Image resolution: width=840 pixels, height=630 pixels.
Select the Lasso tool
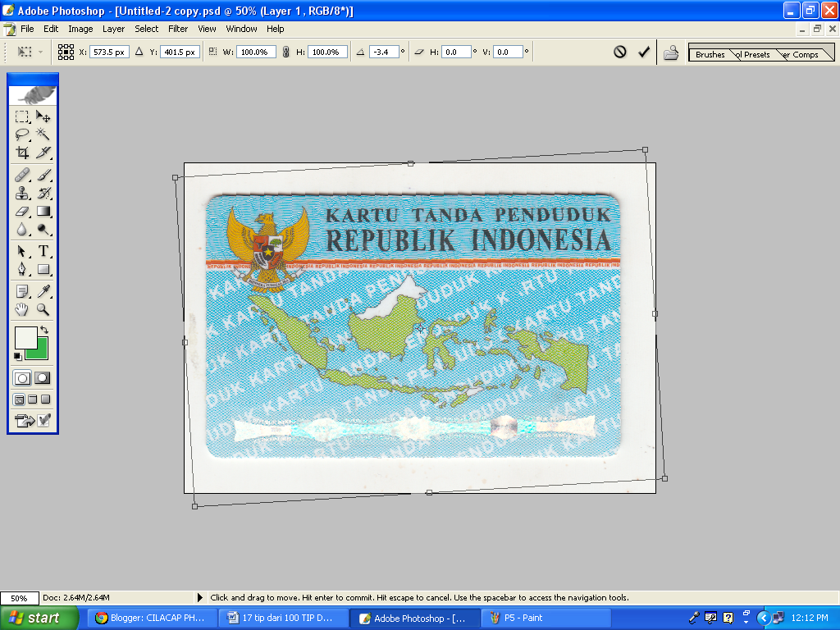click(22, 134)
